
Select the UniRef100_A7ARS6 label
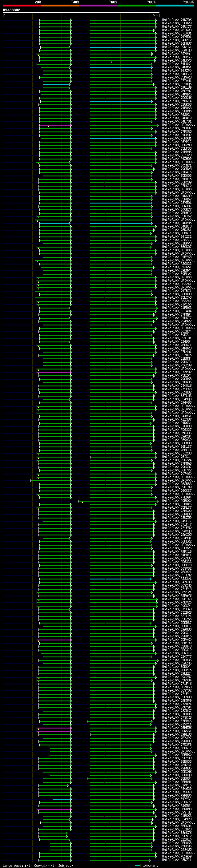177,57
